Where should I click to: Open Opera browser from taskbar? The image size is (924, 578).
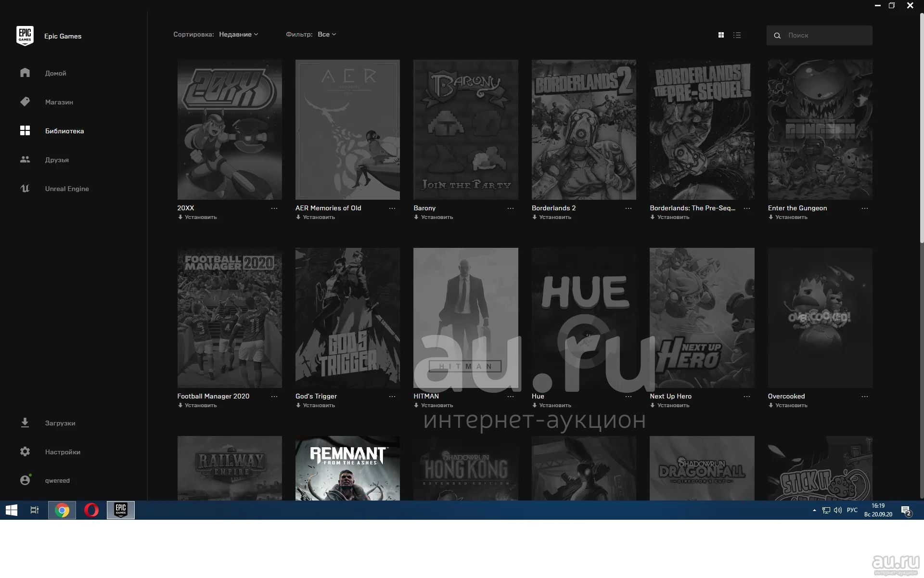91,510
